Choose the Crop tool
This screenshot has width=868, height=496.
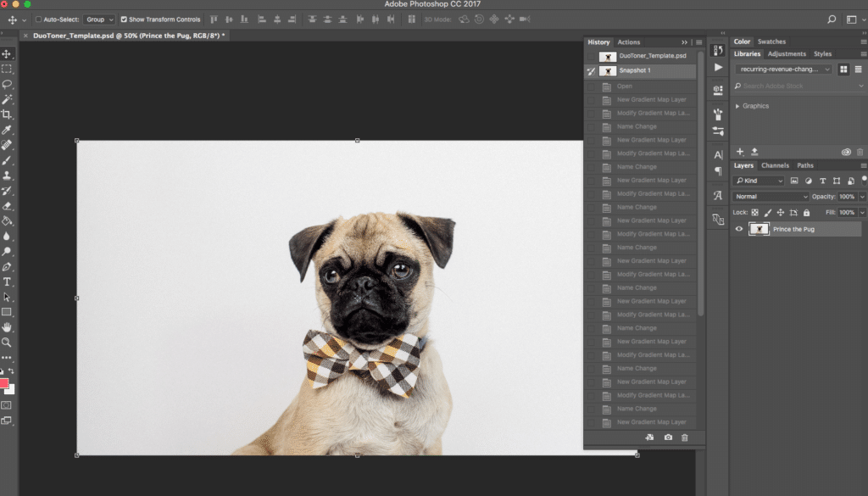coord(8,114)
